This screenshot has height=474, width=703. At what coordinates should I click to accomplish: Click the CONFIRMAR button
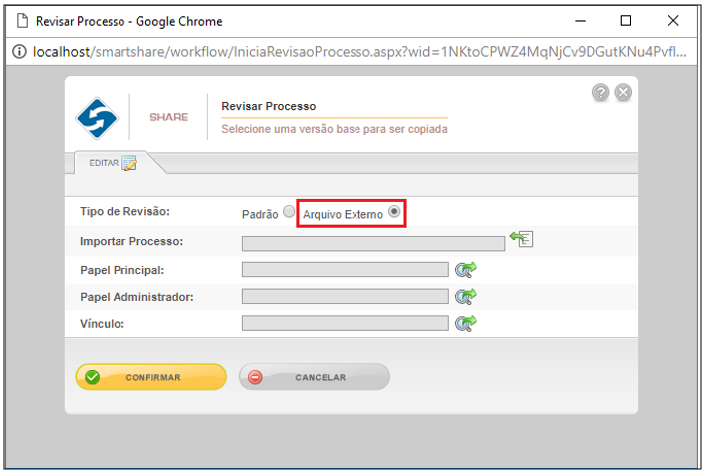(151, 377)
